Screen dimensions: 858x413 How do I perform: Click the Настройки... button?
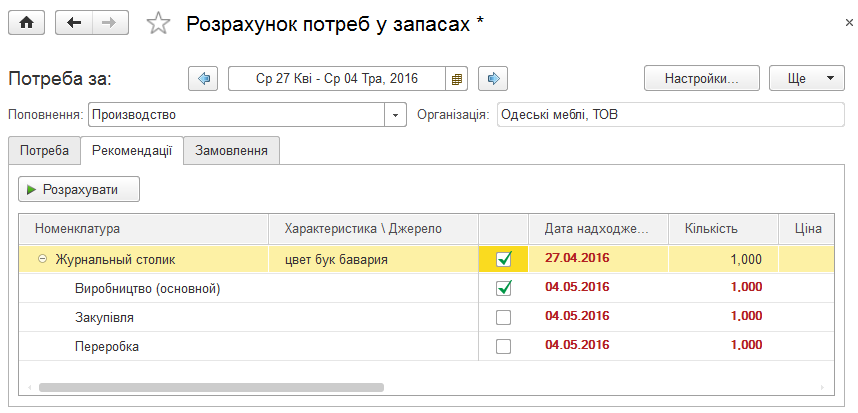702,78
